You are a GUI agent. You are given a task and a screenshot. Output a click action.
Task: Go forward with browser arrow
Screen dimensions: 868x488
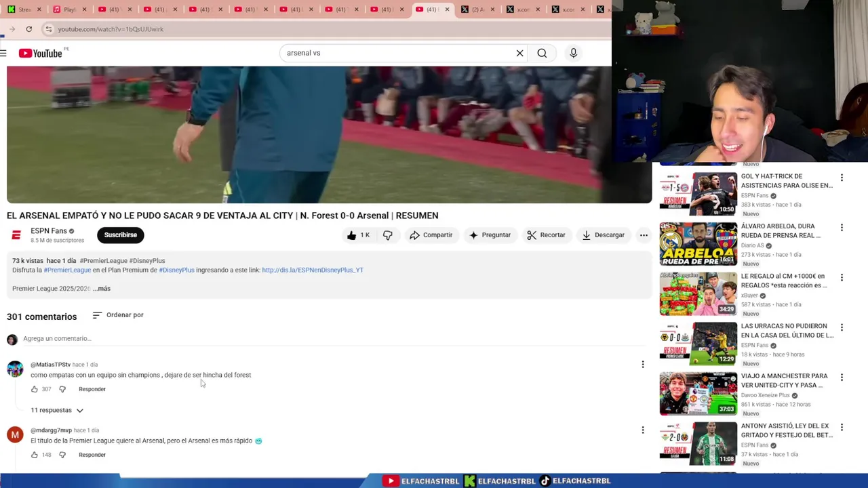[12, 29]
